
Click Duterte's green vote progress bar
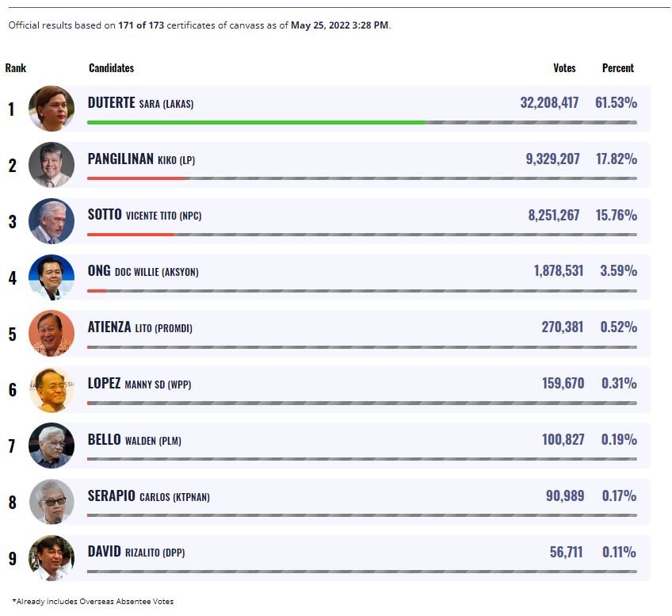tap(255, 122)
